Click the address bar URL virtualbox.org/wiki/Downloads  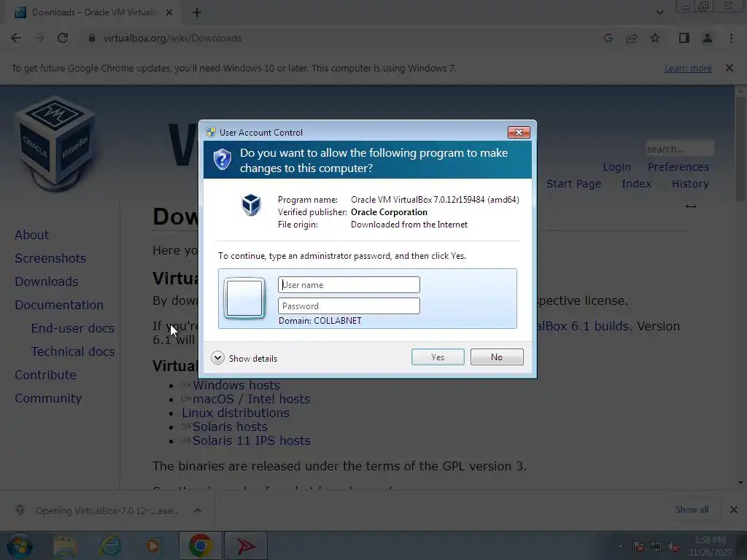(172, 38)
